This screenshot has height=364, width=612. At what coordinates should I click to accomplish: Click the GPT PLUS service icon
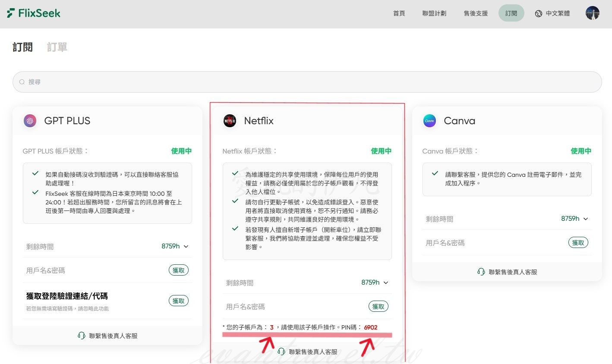30,121
